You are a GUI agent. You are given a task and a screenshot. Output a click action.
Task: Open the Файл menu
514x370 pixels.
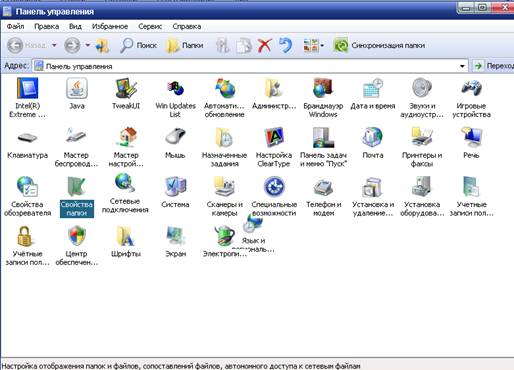(15, 26)
